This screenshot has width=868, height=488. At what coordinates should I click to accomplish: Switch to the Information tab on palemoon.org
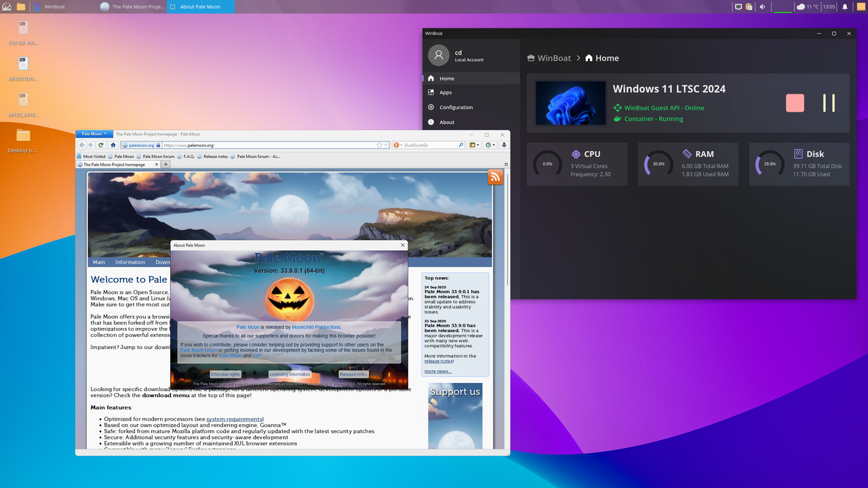[130, 262]
